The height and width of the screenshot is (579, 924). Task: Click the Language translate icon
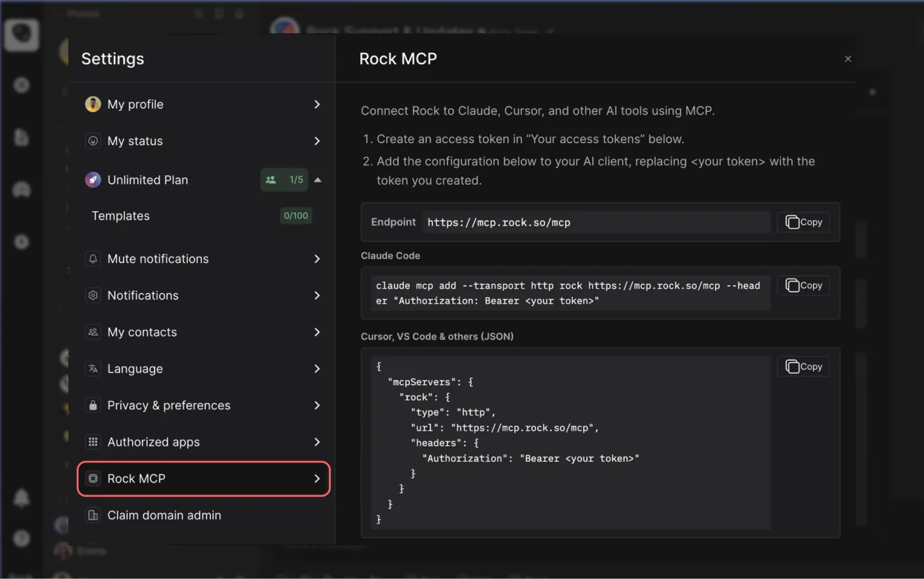click(x=93, y=369)
